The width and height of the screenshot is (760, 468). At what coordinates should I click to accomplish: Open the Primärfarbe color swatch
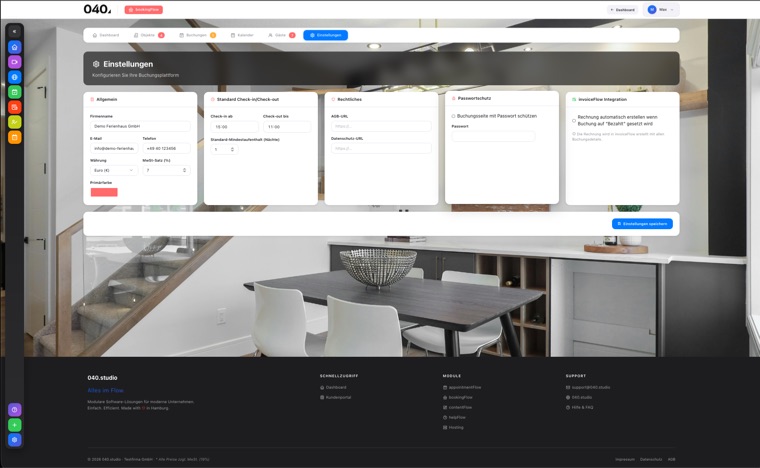[104, 192]
